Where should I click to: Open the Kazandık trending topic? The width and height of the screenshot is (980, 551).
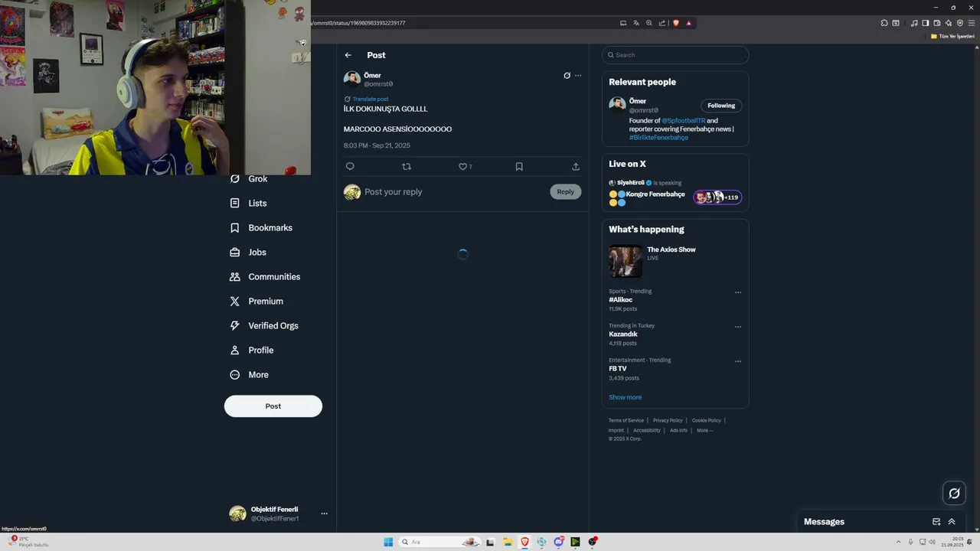(623, 334)
